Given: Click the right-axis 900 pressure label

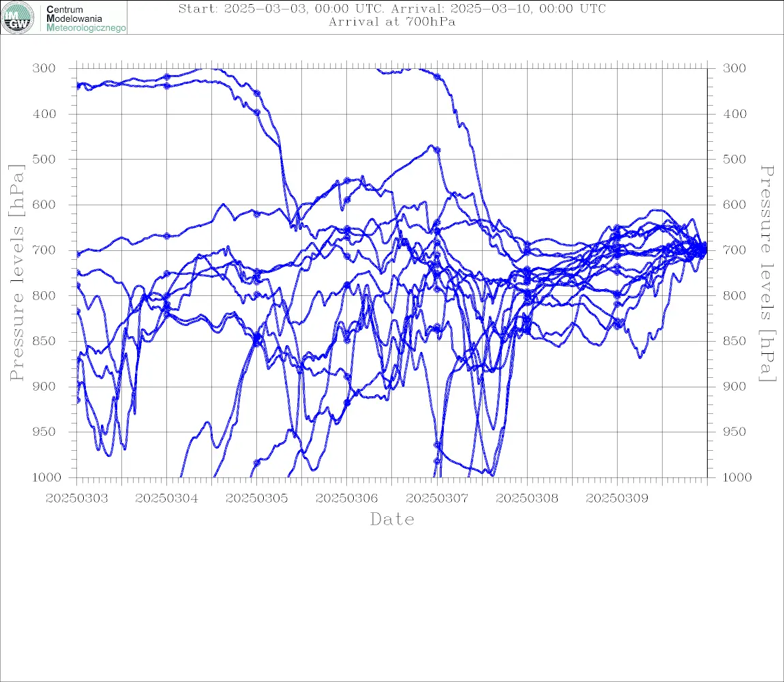Looking at the screenshot, I should point(734,386).
